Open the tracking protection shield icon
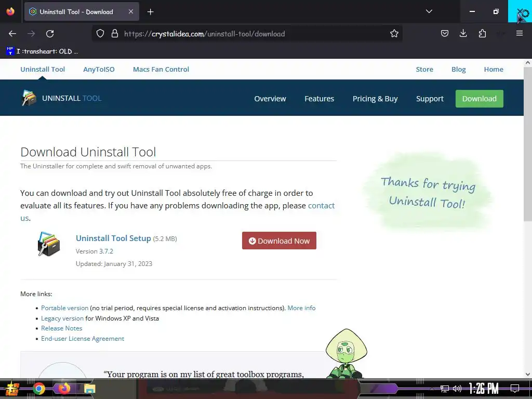 point(100,33)
